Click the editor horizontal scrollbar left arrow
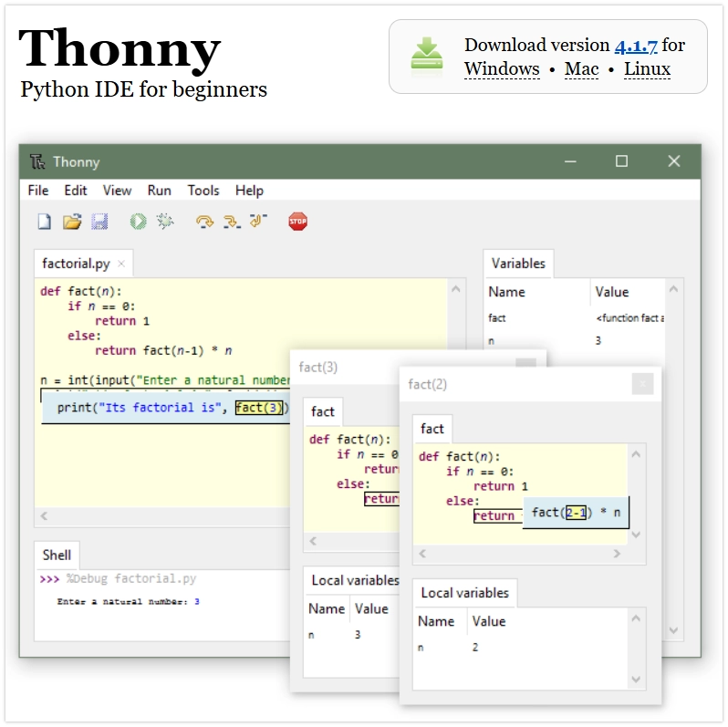This screenshot has width=728, height=727. pos(43,517)
